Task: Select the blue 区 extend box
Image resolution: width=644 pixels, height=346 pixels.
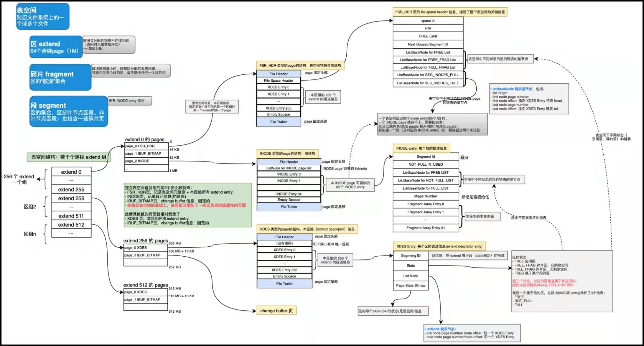Action: [x=56, y=47]
